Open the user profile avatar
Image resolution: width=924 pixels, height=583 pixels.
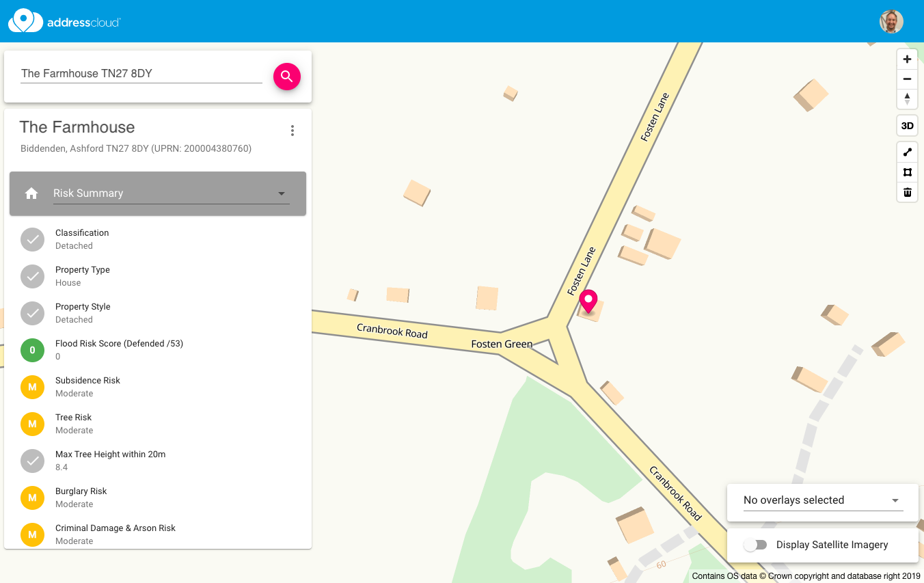pyautogui.click(x=891, y=21)
